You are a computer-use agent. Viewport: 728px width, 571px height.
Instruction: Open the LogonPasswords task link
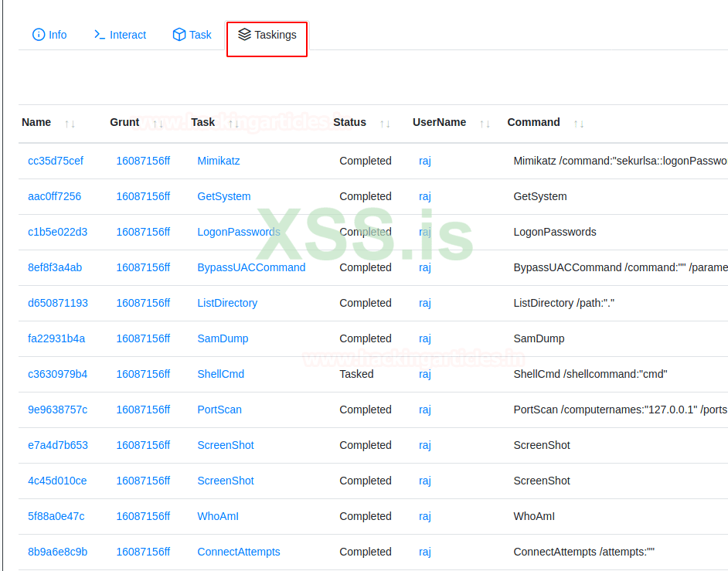[239, 232]
